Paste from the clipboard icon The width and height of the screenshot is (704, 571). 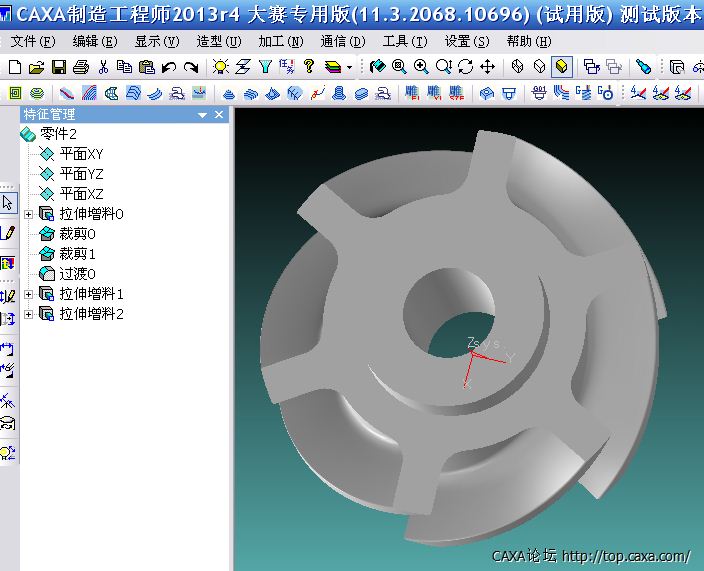pos(147,67)
